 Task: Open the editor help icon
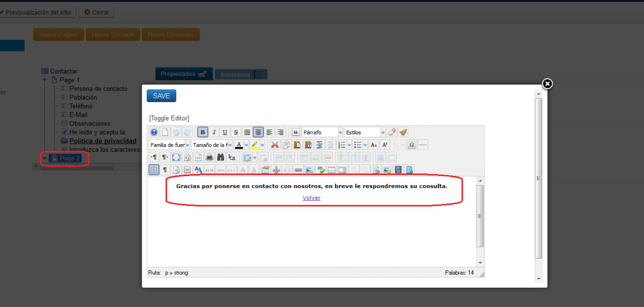coord(153,132)
